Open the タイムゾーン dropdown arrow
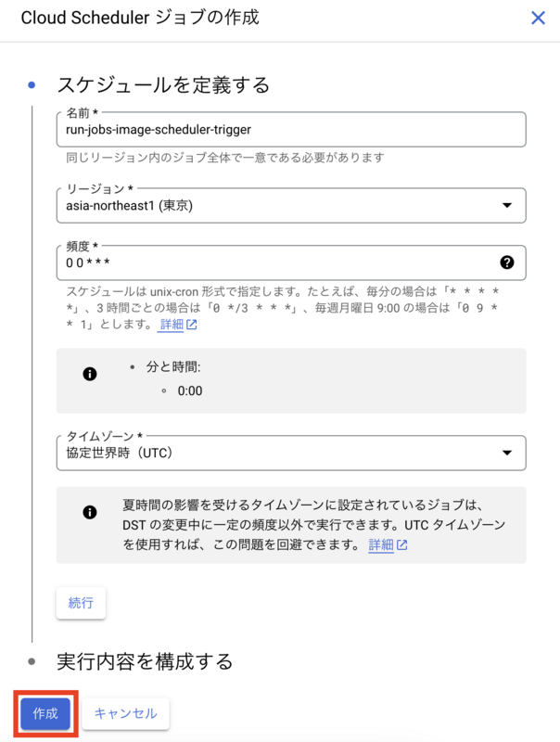Viewport: 560px width, 742px height. pos(506,453)
